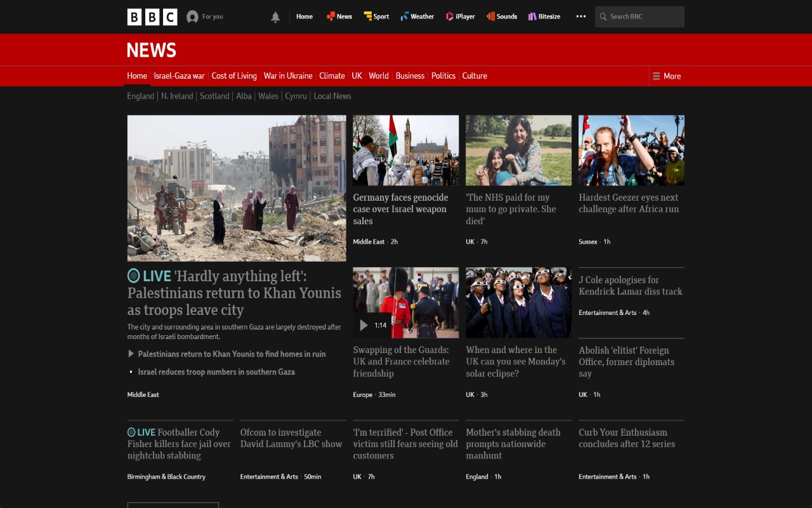Open 'I'm terrified' Post Office headline
The image size is (812, 508).
(x=405, y=444)
